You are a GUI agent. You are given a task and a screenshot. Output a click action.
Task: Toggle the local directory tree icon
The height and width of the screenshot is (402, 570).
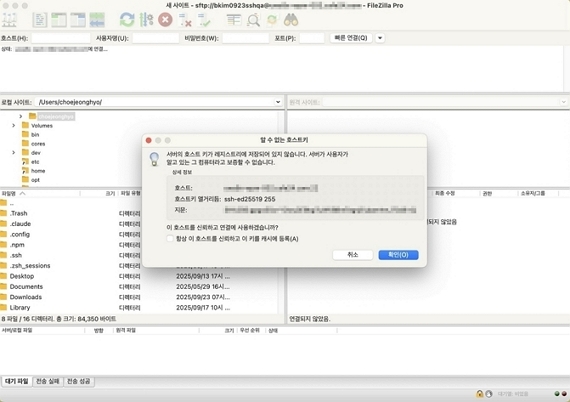59,20
